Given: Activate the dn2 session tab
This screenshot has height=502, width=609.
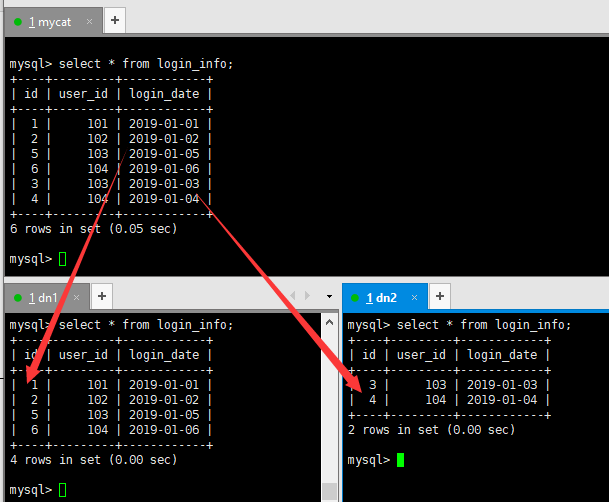Looking at the screenshot, I should (x=383, y=297).
